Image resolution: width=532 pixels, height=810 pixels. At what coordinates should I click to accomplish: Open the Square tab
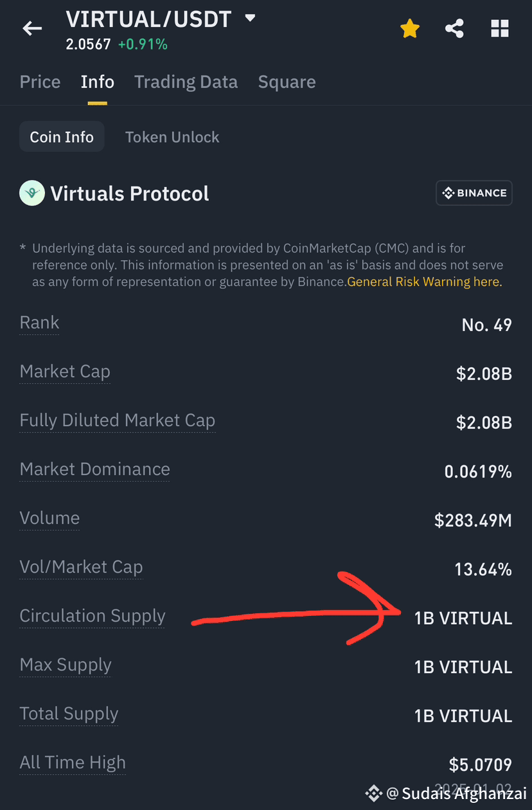287,82
